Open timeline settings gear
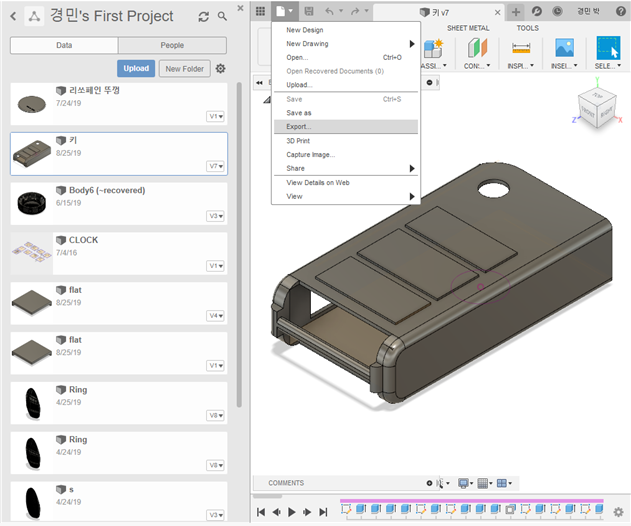This screenshot has height=526, width=631. click(618, 512)
